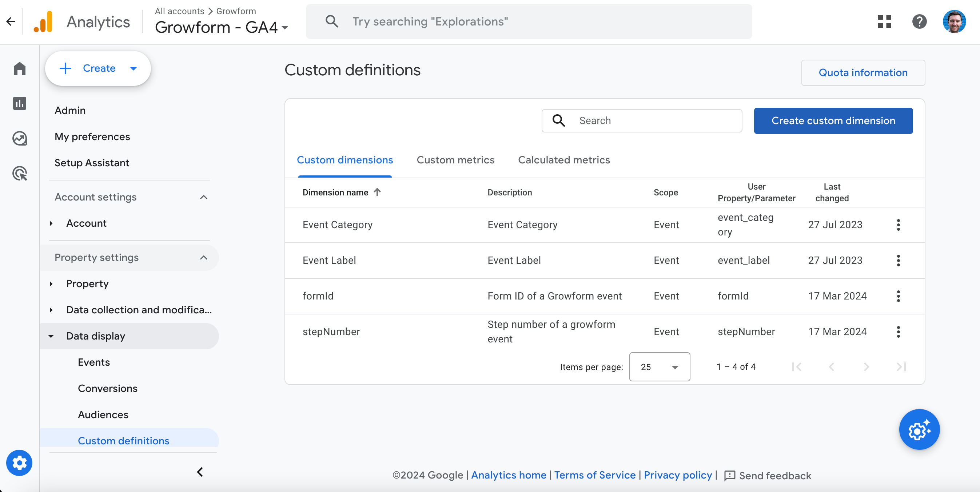Click the Send feedback text link
Image resolution: width=980 pixels, height=492 pixels.
click(775, 476)
